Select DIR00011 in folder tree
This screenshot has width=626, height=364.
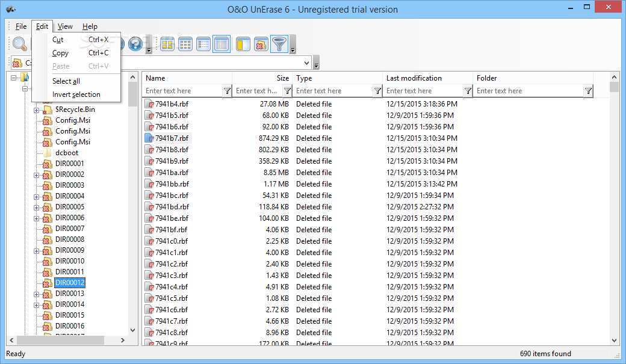click(x=70, y=272)
